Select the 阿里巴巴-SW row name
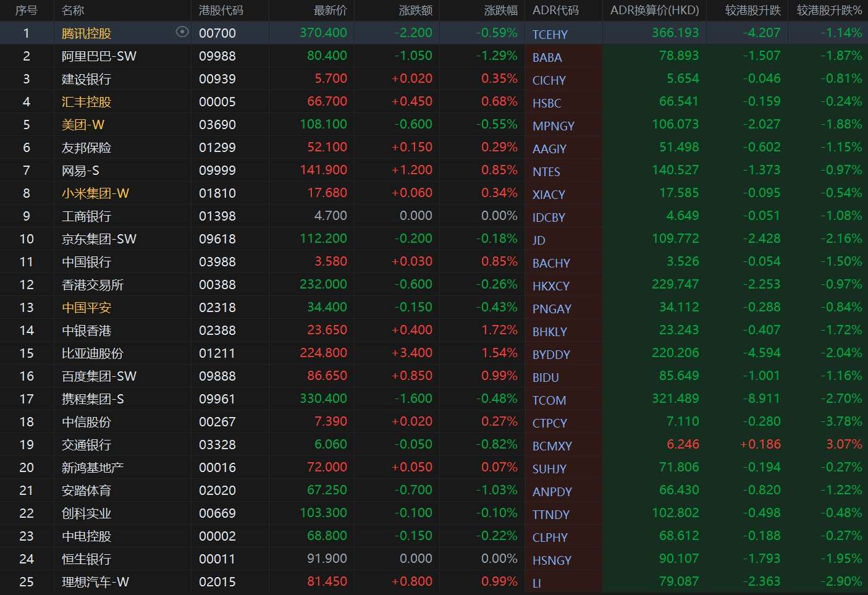The image size is (868, 595). pos(99,56)
